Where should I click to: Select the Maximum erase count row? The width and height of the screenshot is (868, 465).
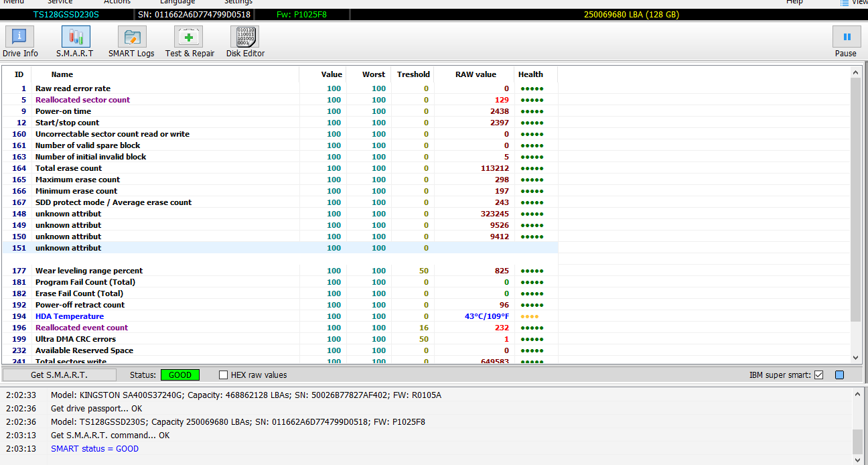click(x=280, y=180)
